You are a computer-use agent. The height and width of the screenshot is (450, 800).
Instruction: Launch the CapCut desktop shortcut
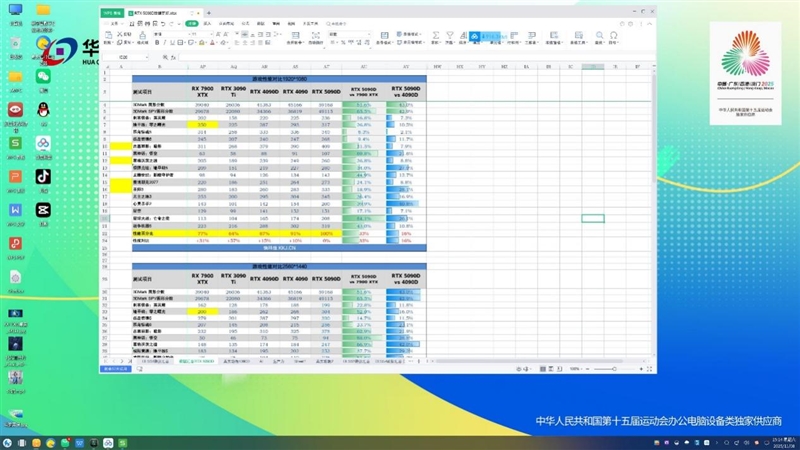coord(43,210)
